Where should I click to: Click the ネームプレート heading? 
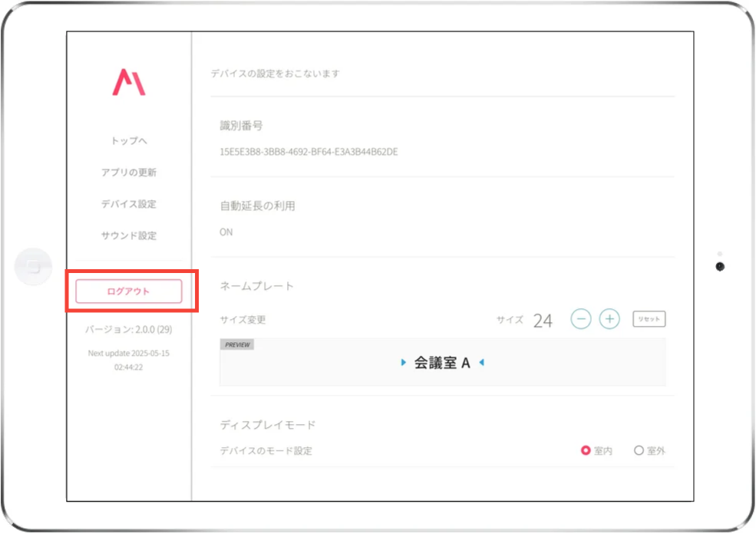(x=256, y=286)
